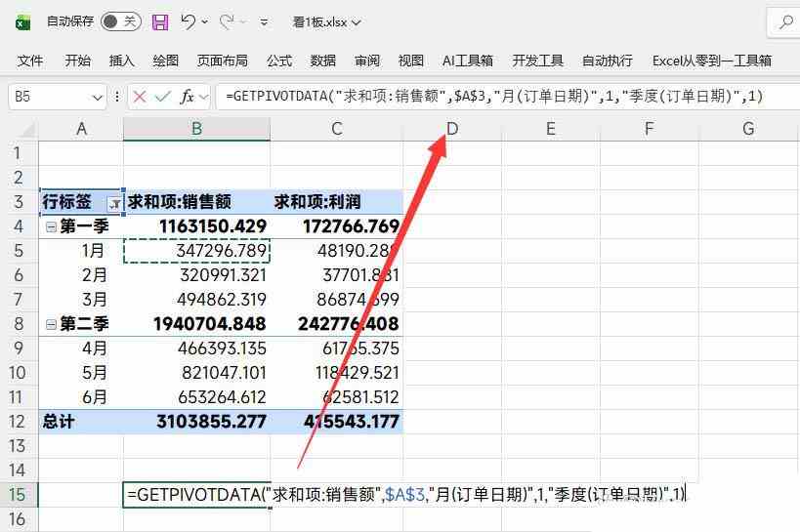
Task: Select column G header
Action: 748,129
